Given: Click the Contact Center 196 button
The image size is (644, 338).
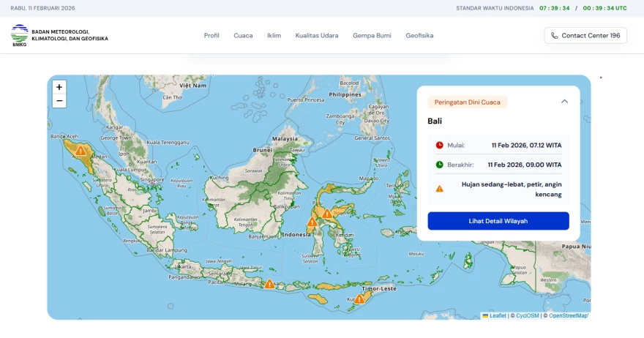Looking at the screenshot, I should [x=585, y=36].
